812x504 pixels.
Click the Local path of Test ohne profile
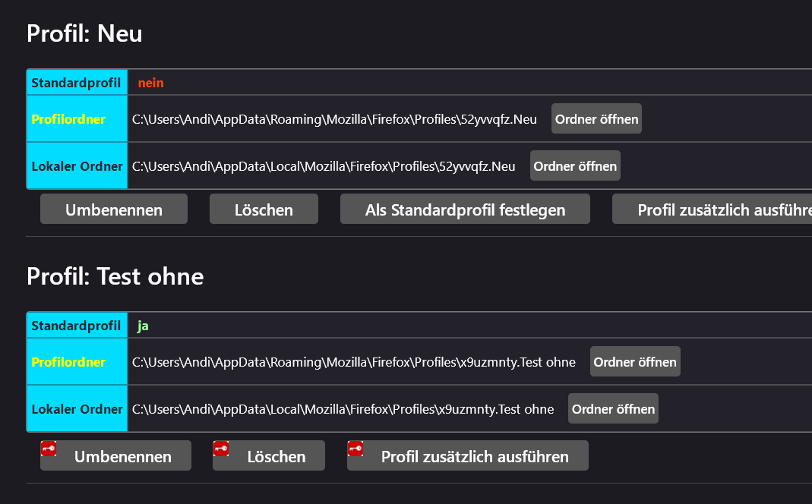coord(343,409)
